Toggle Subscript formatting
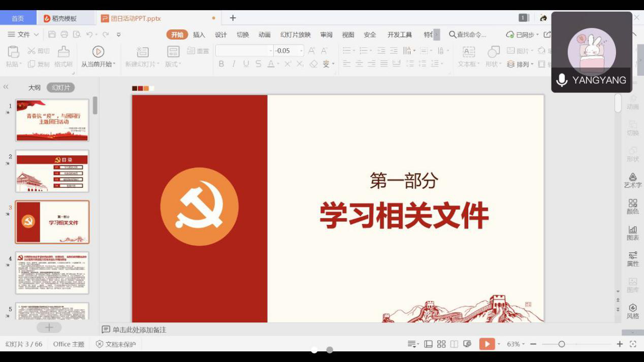This screenshot has width=644, height=362. [300, 64]
